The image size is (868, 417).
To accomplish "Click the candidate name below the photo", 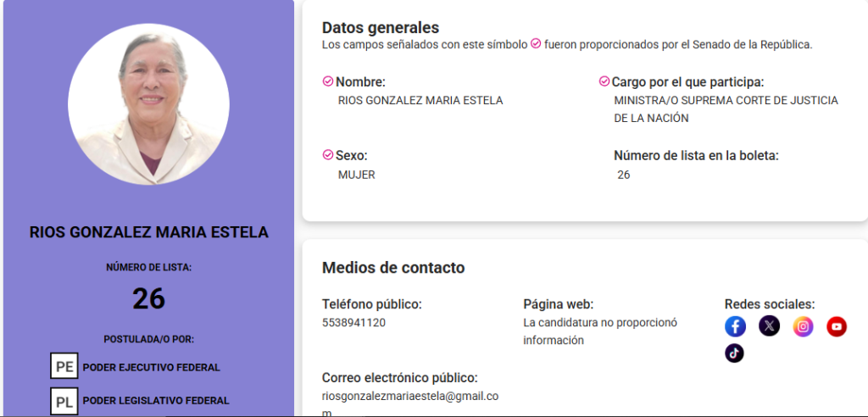I will click(x=149, y=232).
